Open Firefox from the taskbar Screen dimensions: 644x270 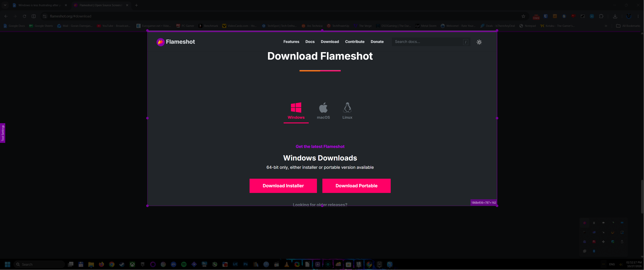[101, 265]
